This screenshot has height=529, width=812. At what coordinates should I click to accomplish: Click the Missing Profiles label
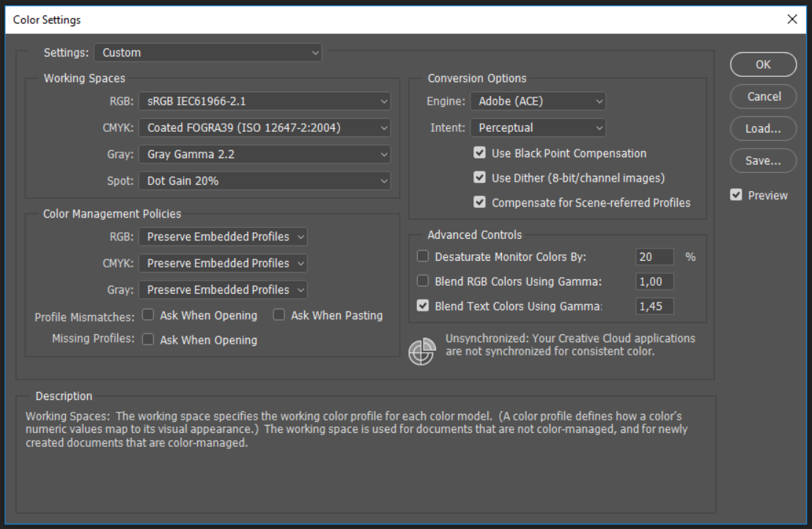93,339
